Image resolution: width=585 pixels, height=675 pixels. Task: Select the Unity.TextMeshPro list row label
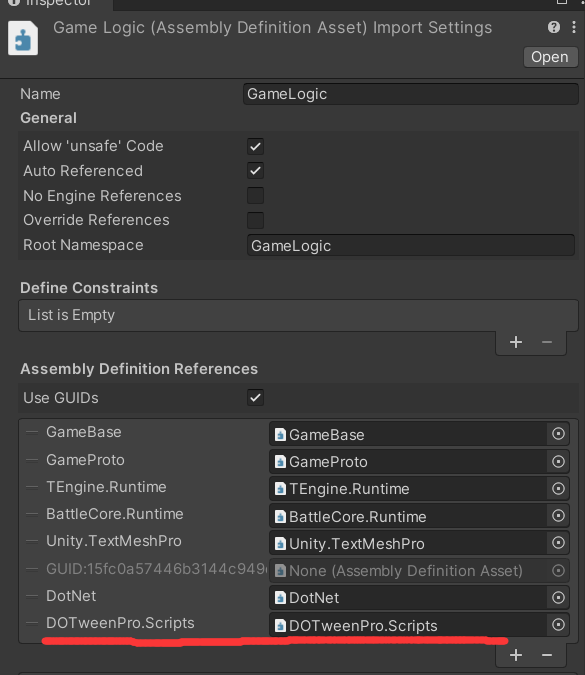114,542
